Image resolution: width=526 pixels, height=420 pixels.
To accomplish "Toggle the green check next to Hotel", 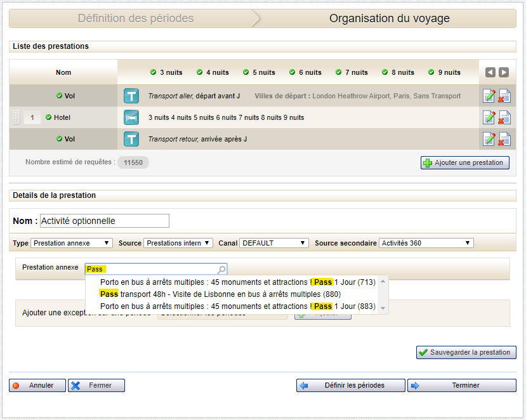I will tap(48, 117).
